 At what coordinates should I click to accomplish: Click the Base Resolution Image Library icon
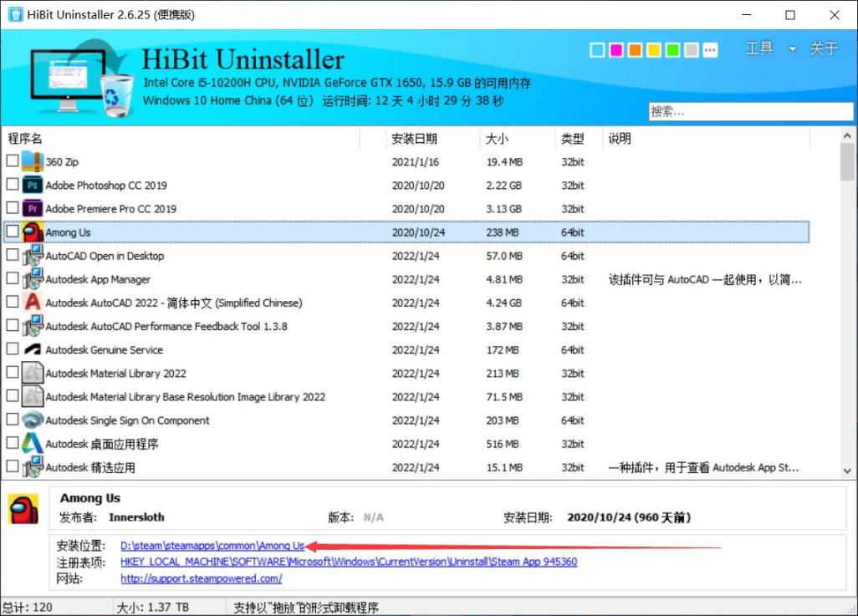[x=33, y=397]
